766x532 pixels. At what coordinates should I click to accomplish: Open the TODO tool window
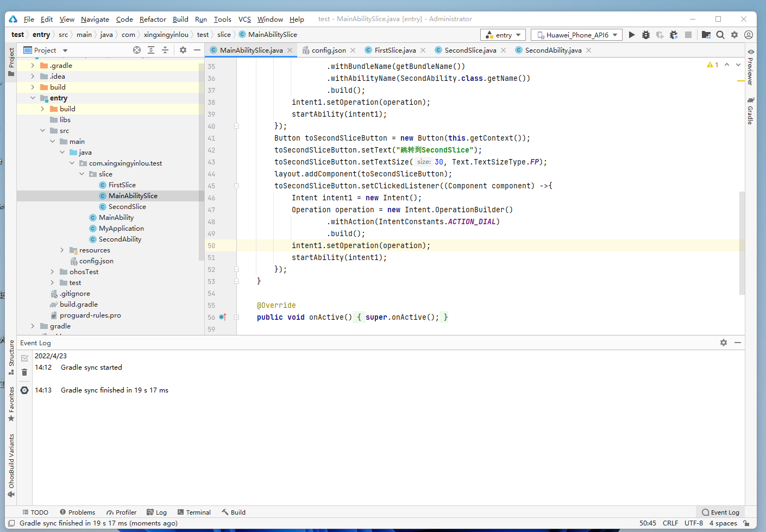click(x=35, y=512)
